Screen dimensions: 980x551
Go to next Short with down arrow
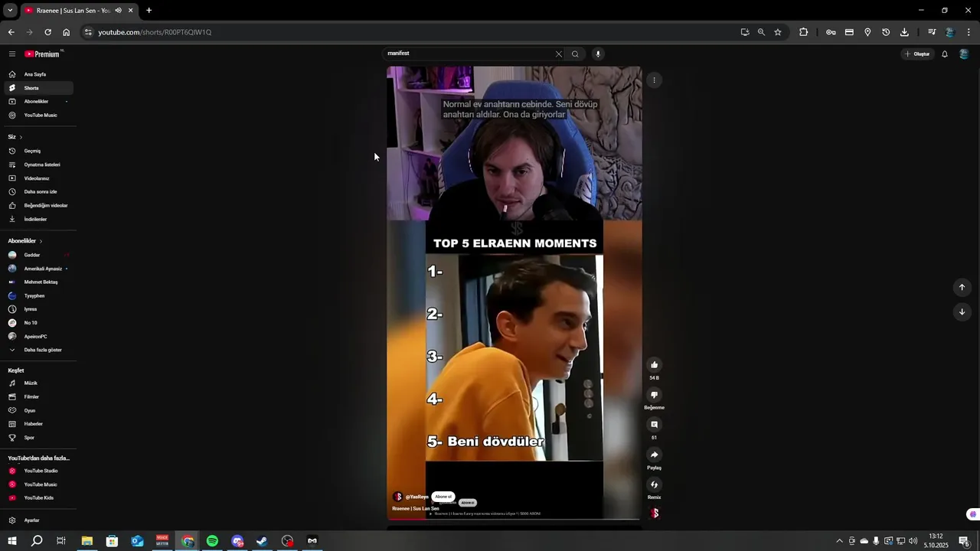pyautogui.click(x=962, y=311)
